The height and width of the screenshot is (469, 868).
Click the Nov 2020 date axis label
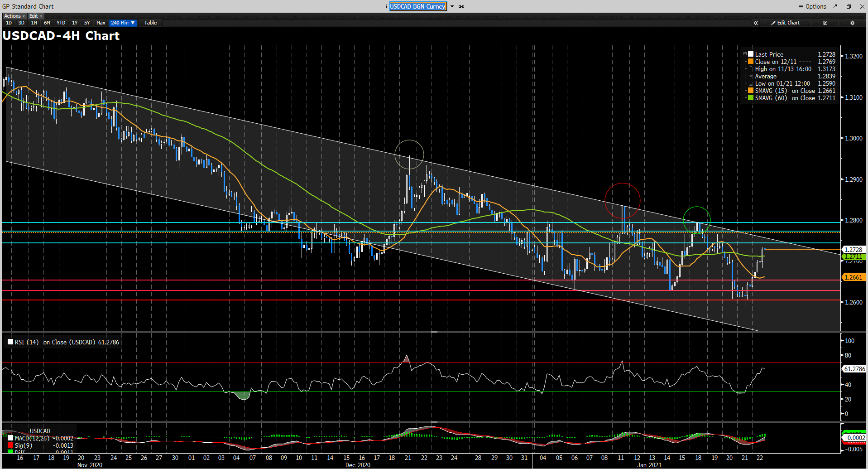pos(90,465)
